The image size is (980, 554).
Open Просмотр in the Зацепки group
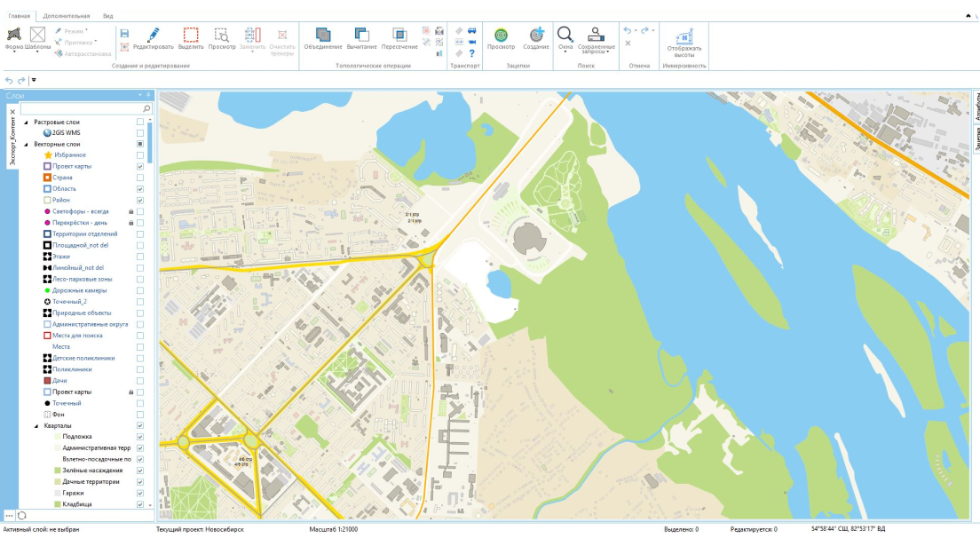tap(501, 38)
